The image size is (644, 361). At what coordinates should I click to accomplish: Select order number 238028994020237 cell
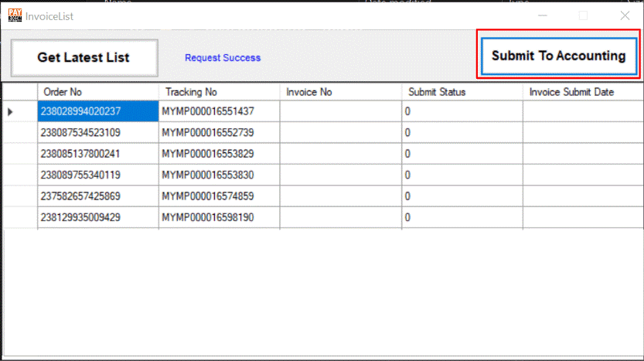tap(97, 111)
